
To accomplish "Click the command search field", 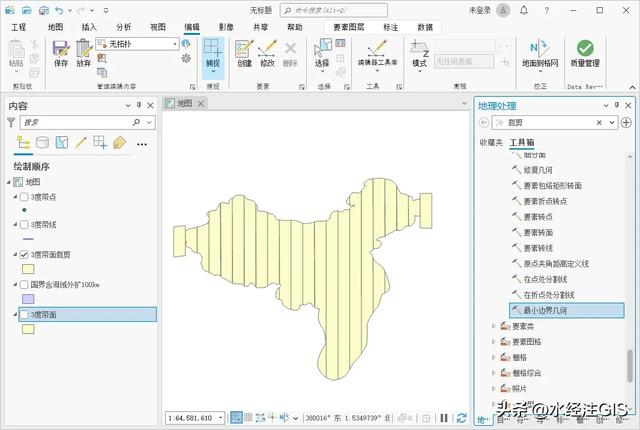I will pyautogui.click(x=334, y=10).
